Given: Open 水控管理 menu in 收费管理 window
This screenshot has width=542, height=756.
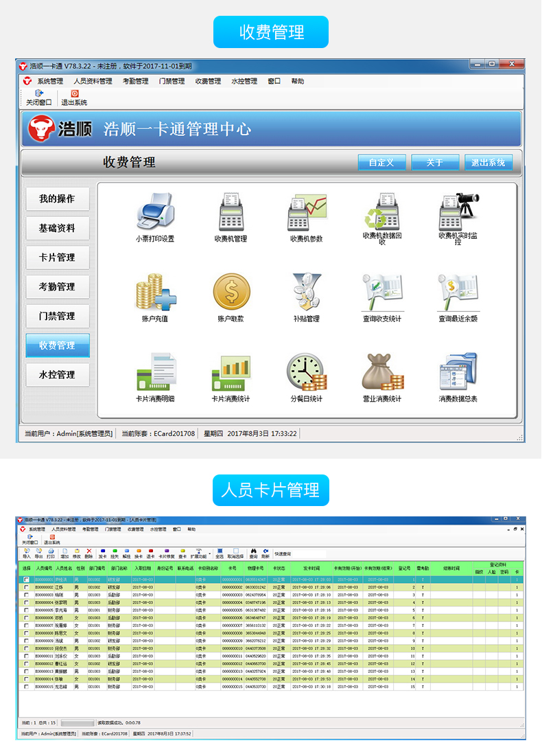Looking at the screenshot, I should (x=244, y=81).
